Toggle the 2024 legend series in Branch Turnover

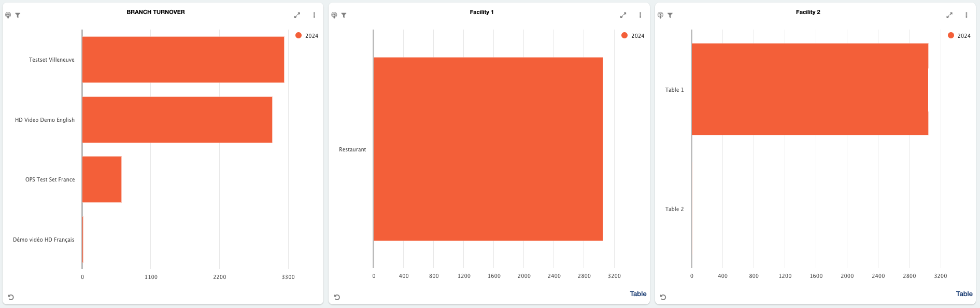(307, 35)
